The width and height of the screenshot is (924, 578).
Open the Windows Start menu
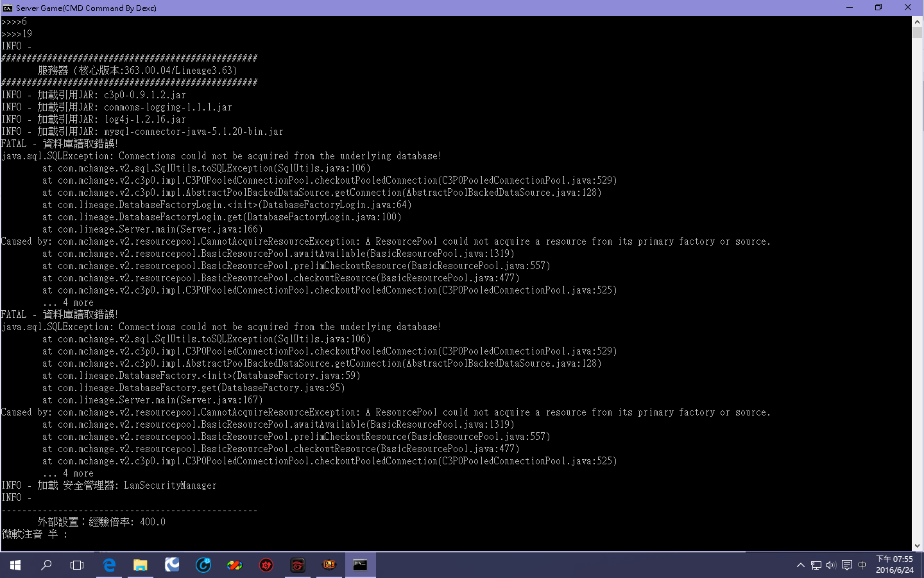click(15, 565)
